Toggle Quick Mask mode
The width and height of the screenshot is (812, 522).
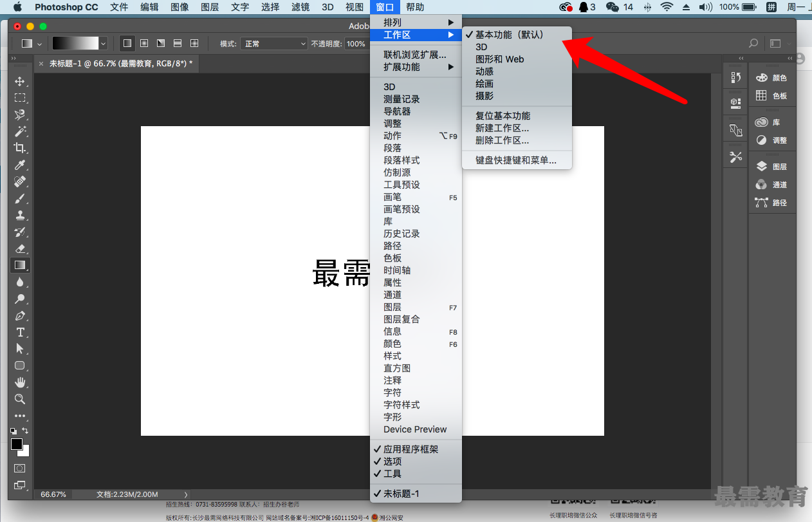(20, 468)
